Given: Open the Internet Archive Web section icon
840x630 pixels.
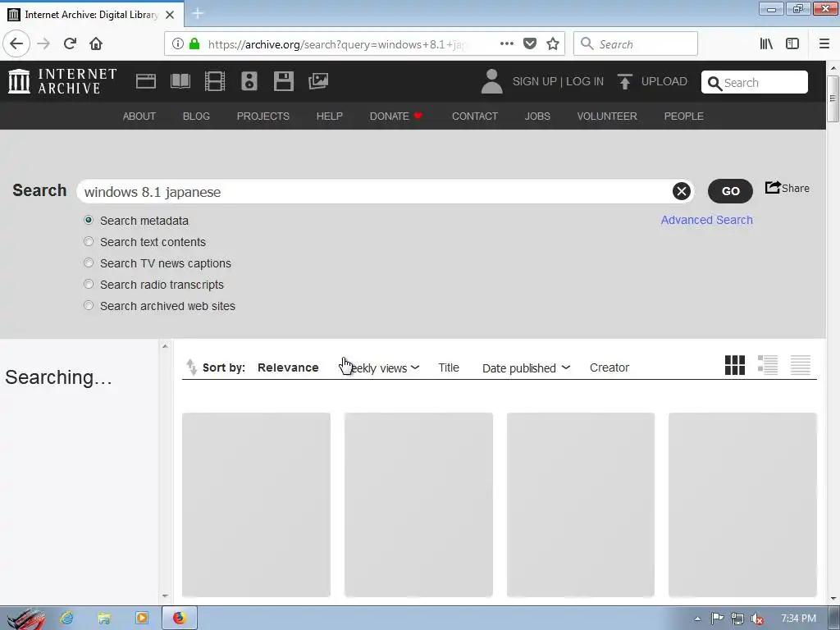Looking at the screenshot, I should point(146,81).
